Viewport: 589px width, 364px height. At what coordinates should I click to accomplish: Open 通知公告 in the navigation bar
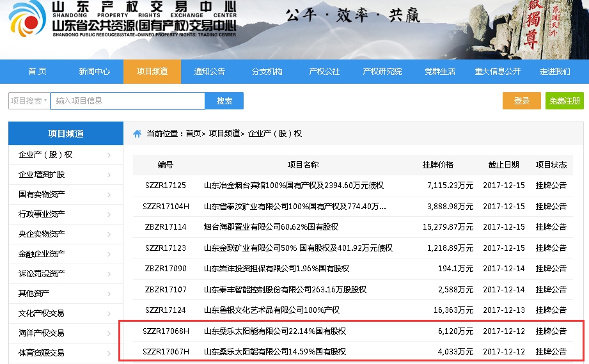pos(210,72)
